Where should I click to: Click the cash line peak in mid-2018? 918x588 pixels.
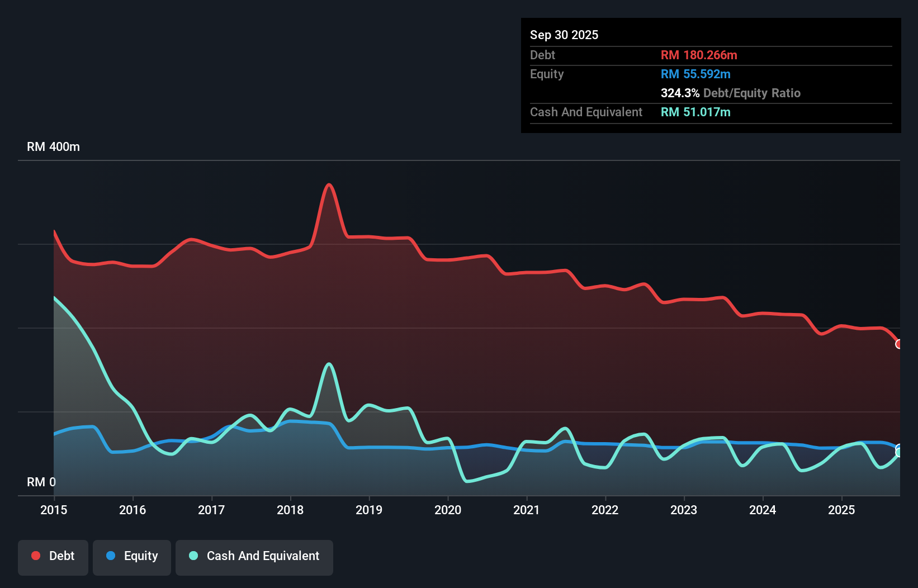tap(329, 364)
